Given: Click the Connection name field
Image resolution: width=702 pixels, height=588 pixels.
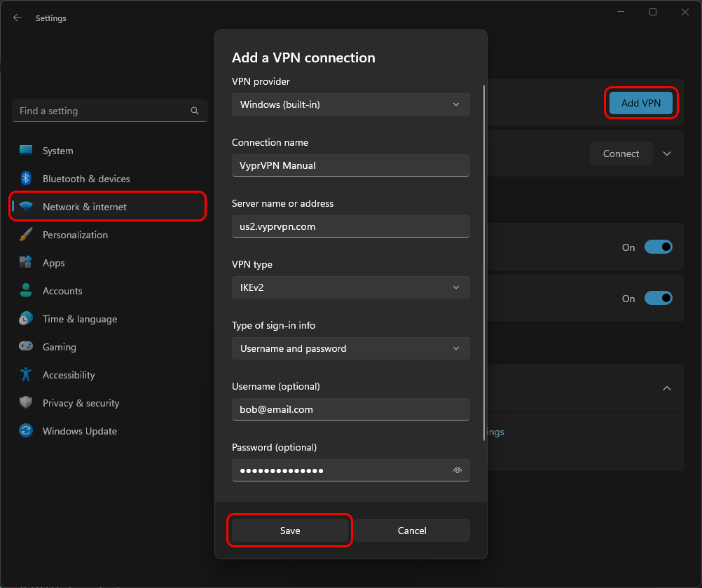Looking at the screenshot, I should click(350, 165).
